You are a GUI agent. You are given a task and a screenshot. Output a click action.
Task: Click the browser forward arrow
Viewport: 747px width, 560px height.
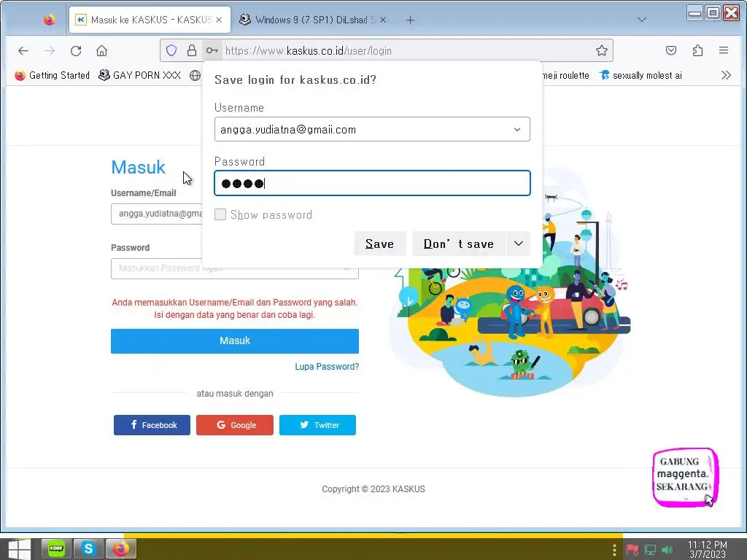pos(50,50)
